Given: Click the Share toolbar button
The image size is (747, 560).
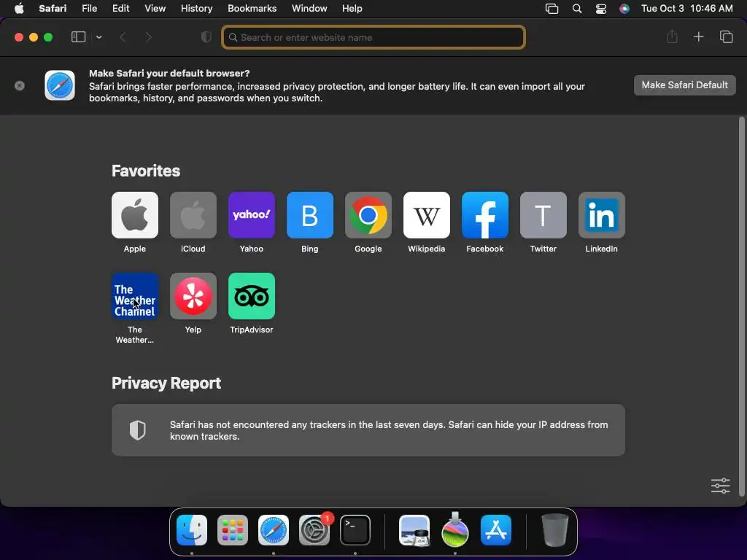Looking at the screenshot, I should tap(672, 36).
